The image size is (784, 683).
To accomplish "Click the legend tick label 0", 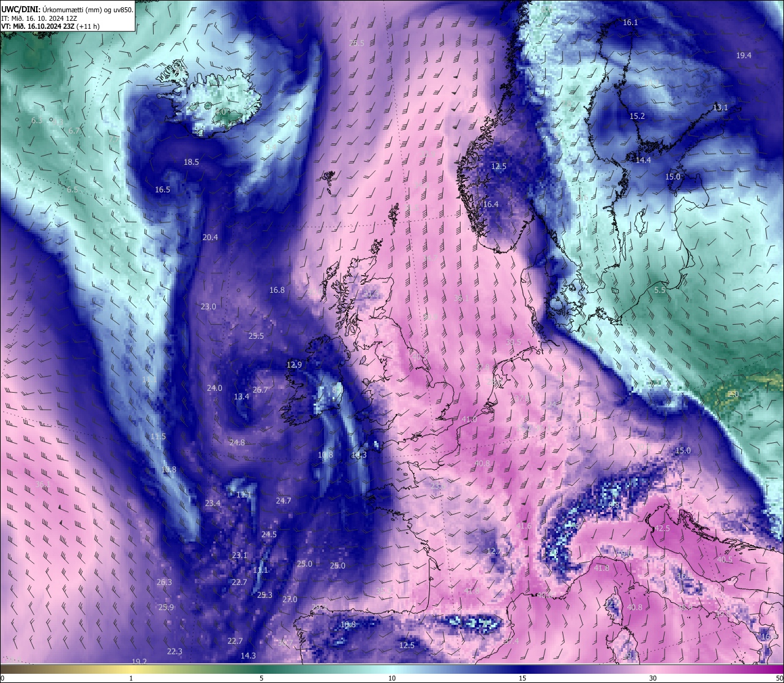I will [2, 678].
